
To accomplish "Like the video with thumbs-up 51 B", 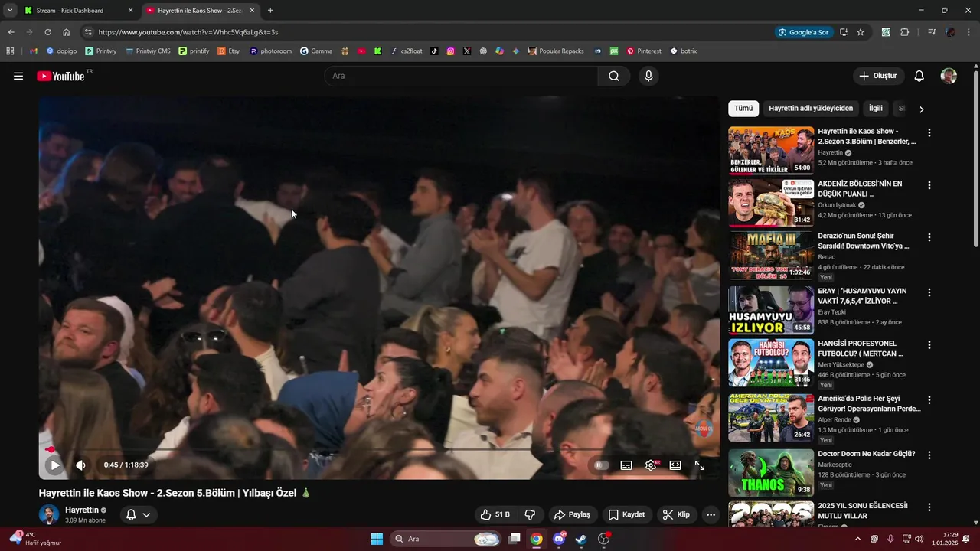I will tap(495, 514).
